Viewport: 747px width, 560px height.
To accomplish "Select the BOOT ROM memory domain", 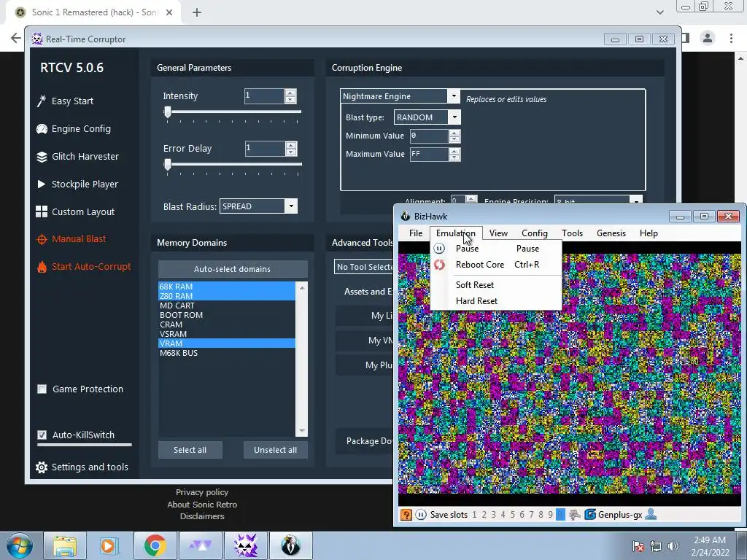I will point(227,315).
